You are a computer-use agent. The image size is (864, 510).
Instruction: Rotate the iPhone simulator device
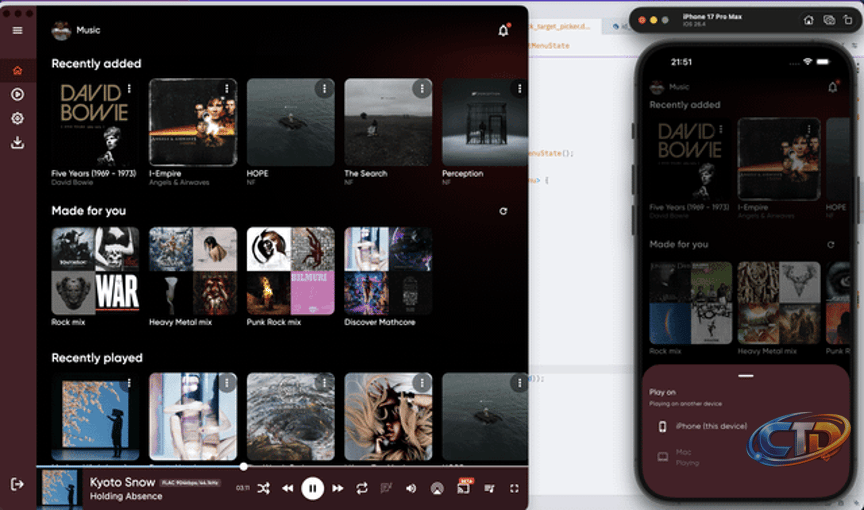(x=848, y=20)
